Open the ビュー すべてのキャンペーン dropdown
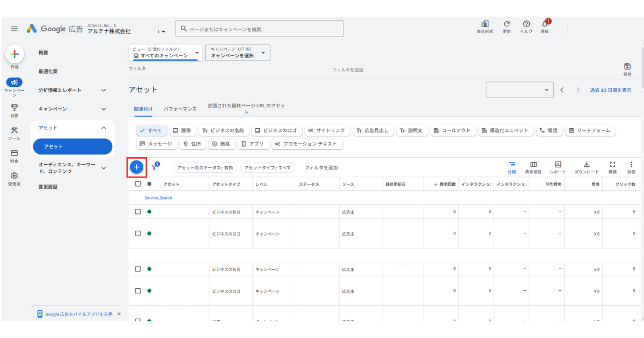 tap(166, 53)
